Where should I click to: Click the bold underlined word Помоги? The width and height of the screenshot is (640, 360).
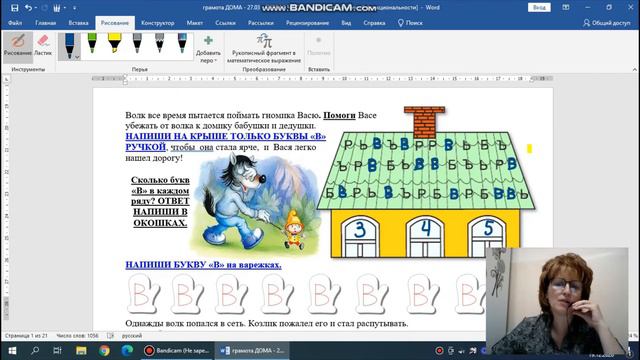coord(339,116)
